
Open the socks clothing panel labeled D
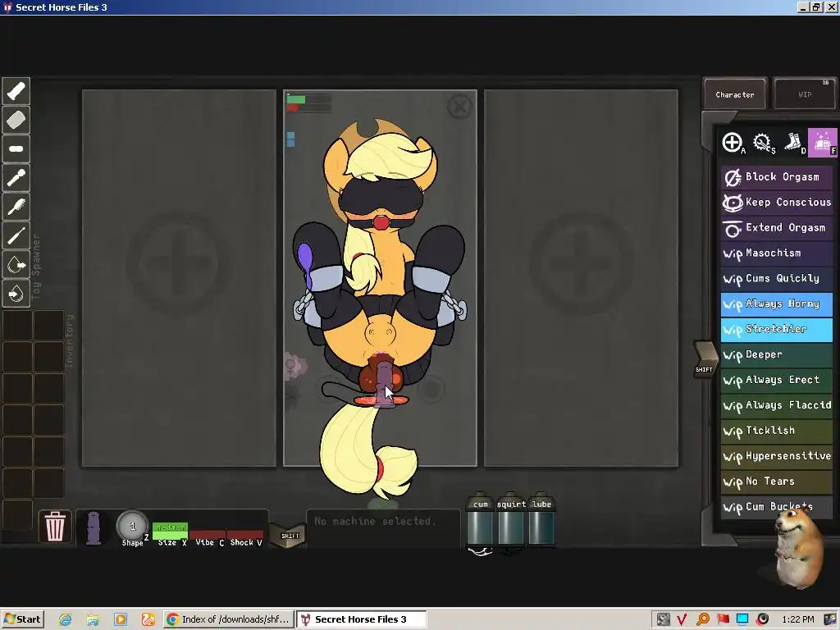pyautogui.click(x=793, y=143)
